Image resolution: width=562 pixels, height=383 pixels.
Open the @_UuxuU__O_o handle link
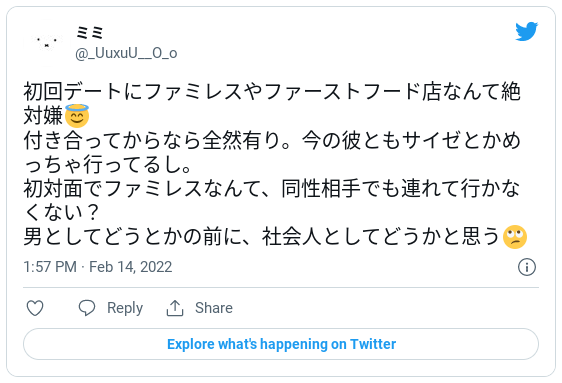coord(126,53)
